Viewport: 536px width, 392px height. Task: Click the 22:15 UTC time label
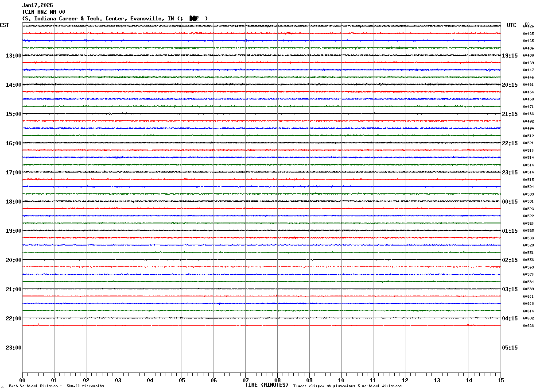[x=510, y=143]
